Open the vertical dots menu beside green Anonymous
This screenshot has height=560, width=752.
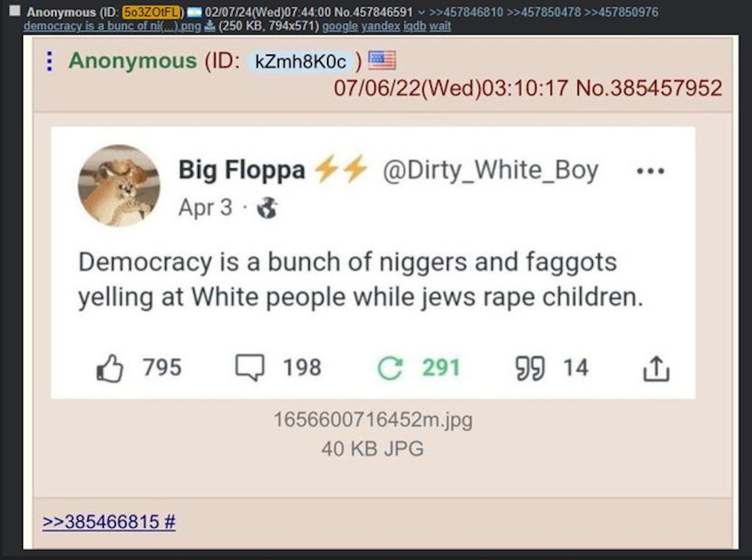50,61
